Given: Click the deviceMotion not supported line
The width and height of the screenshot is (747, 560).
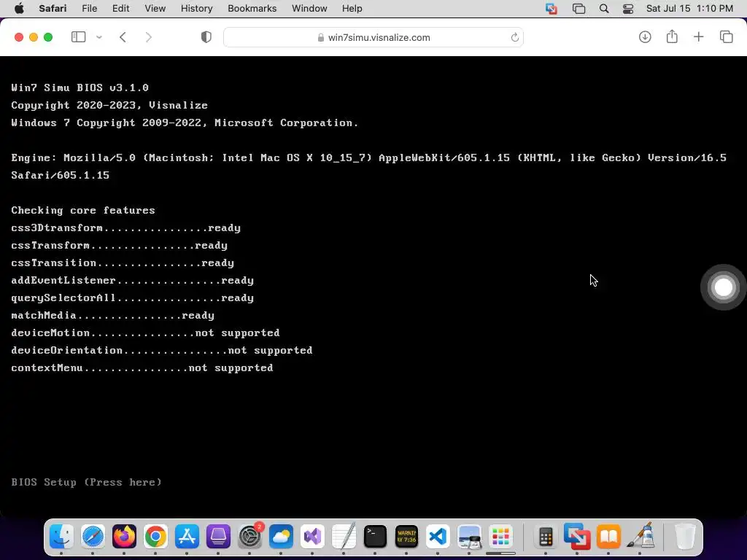Looking at the screenshot, I should tap(145, 332).
